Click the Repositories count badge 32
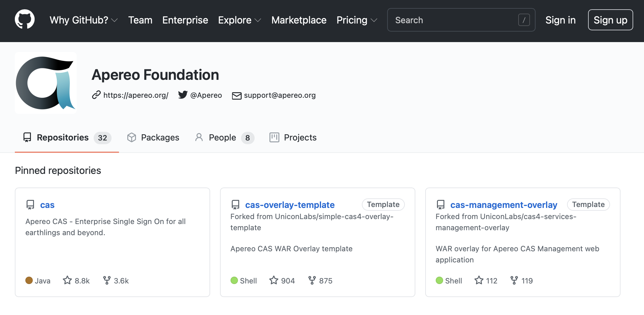The width and height of the screenshot is (644, 315). pyautogui.click(x=103, y=138)
